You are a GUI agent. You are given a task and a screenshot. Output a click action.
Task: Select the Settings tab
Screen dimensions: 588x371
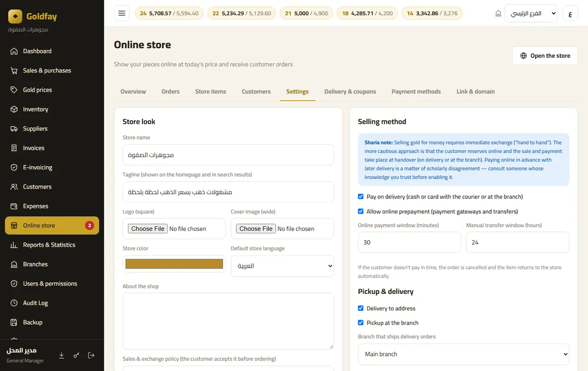pos(297,91)
